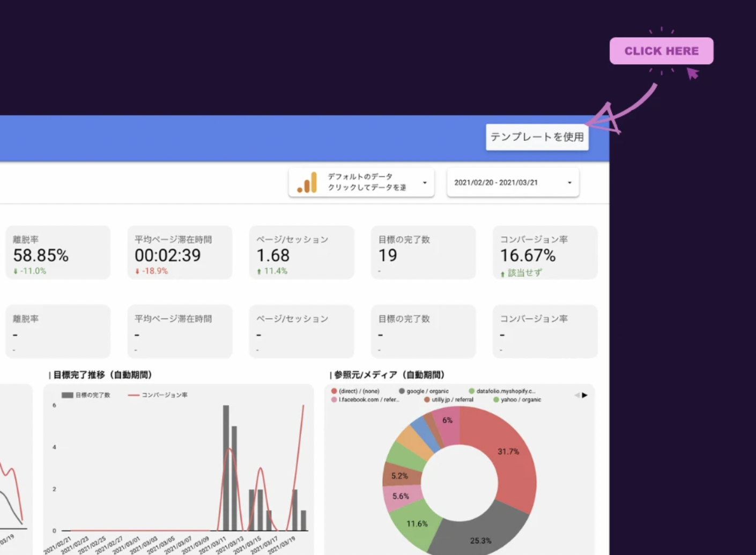Go to the previous page of the donut legend
Image resolution: width=756 pixels, height=555 pixels.
pyautogui.click(x=577, y=395)
